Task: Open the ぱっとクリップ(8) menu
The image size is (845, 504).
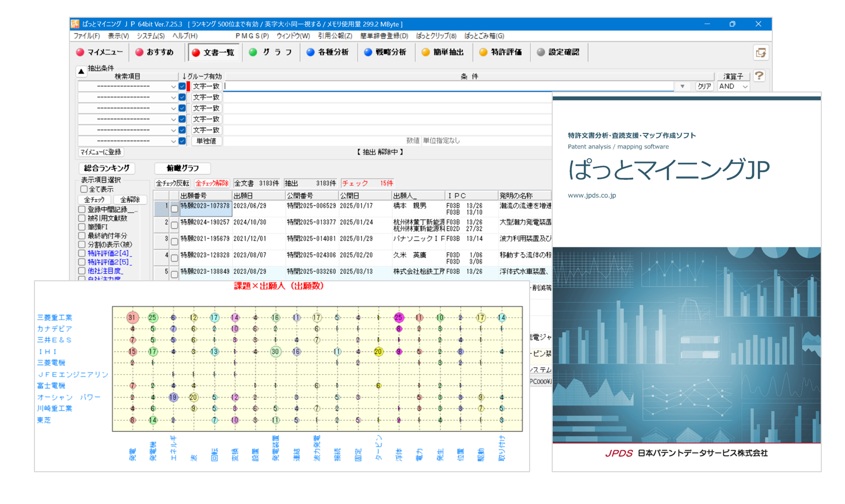Action: click(436, 36)
